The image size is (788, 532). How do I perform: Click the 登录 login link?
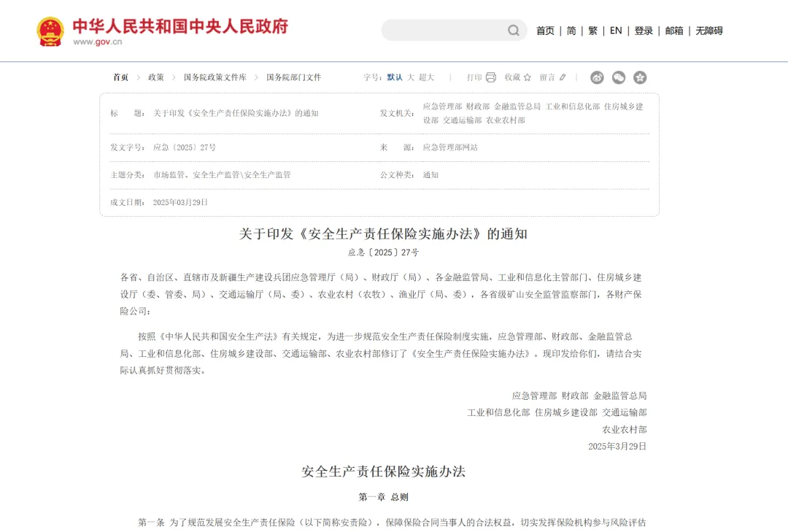(x=644, y=31)
